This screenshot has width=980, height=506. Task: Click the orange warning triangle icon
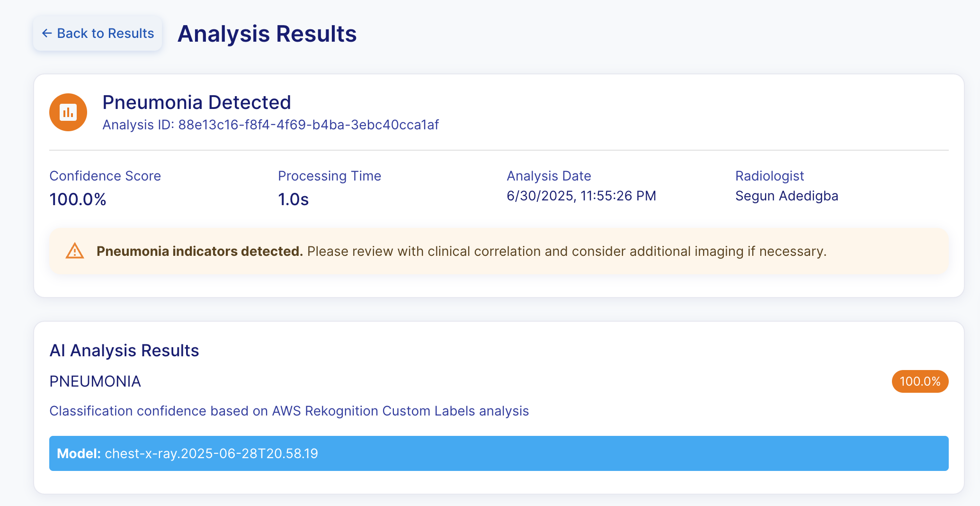tap(75, 251)
